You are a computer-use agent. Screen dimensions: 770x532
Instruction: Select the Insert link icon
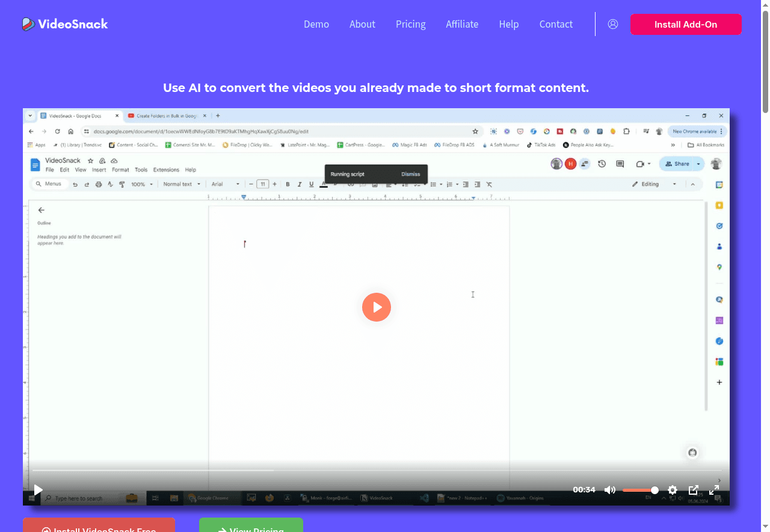[x=350, y=184]
